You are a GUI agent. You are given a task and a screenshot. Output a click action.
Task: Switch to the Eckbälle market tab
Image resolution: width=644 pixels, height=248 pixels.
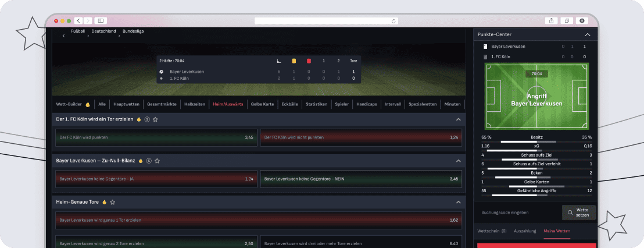point(289,104)
